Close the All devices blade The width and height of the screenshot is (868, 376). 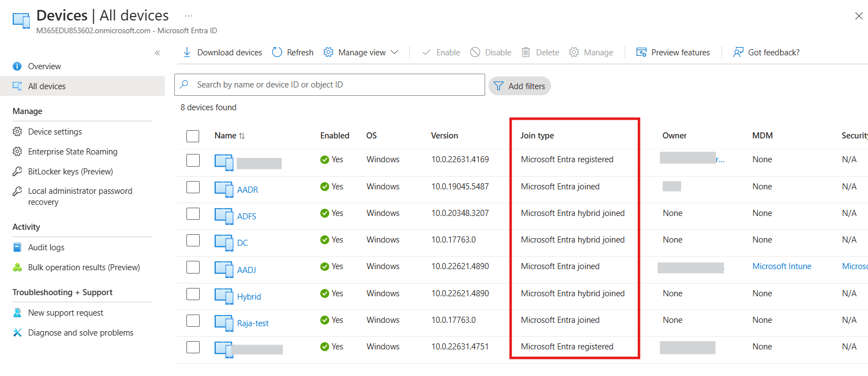coord(859,16)
